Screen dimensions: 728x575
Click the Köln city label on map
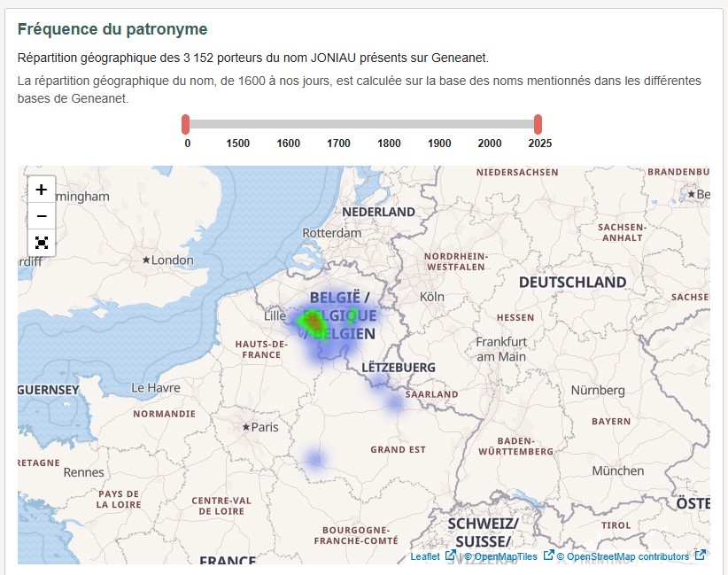pyautogui.click(x=431, y=297)
